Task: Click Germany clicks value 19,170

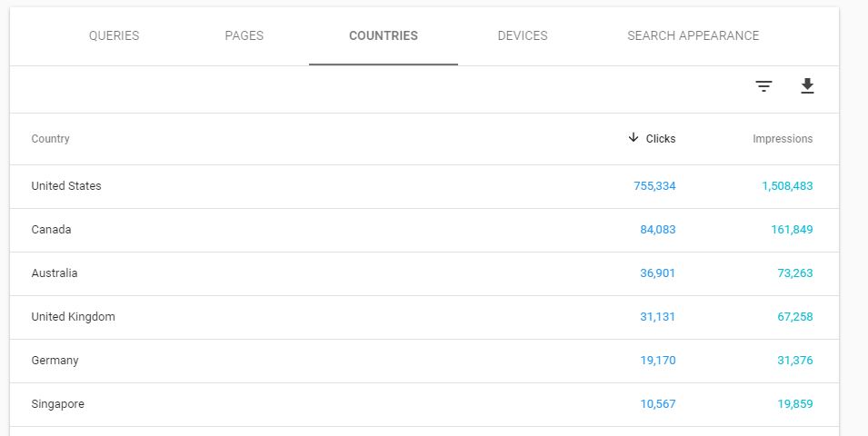Action: (657, 361)
